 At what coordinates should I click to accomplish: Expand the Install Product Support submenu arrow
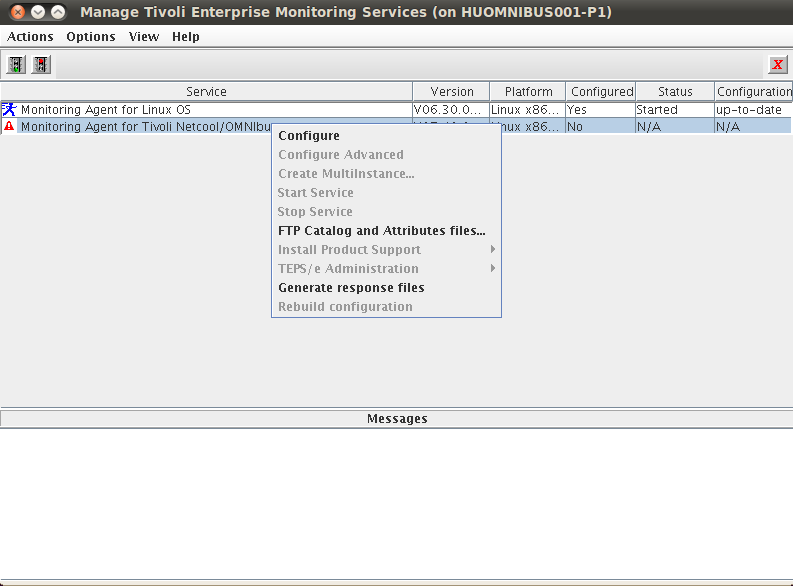coord(493,249)
